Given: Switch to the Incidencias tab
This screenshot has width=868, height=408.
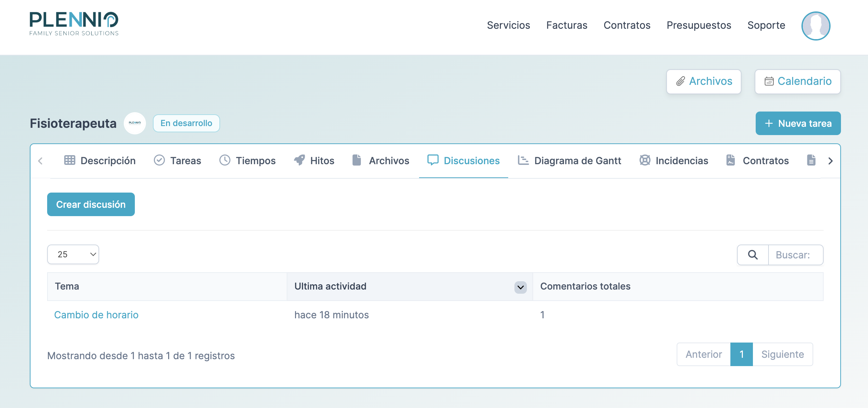Looking at the screenshot, I should 674,161.
